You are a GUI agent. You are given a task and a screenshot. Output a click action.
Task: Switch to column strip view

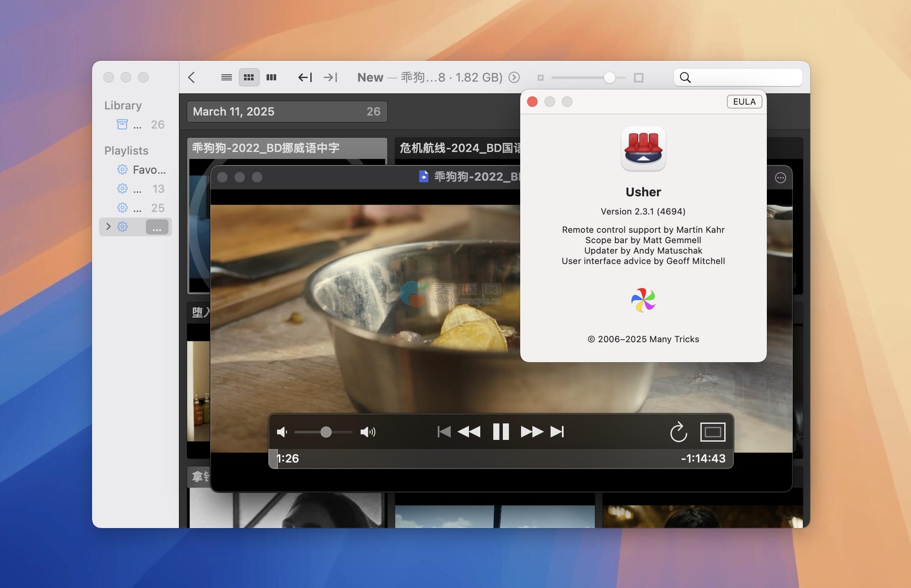[271, 77]
